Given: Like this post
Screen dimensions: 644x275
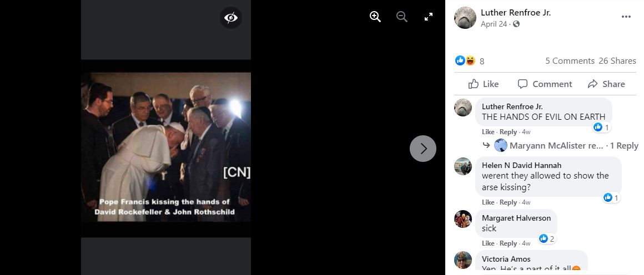Looking at the screenshot, I should pos(484,84).
